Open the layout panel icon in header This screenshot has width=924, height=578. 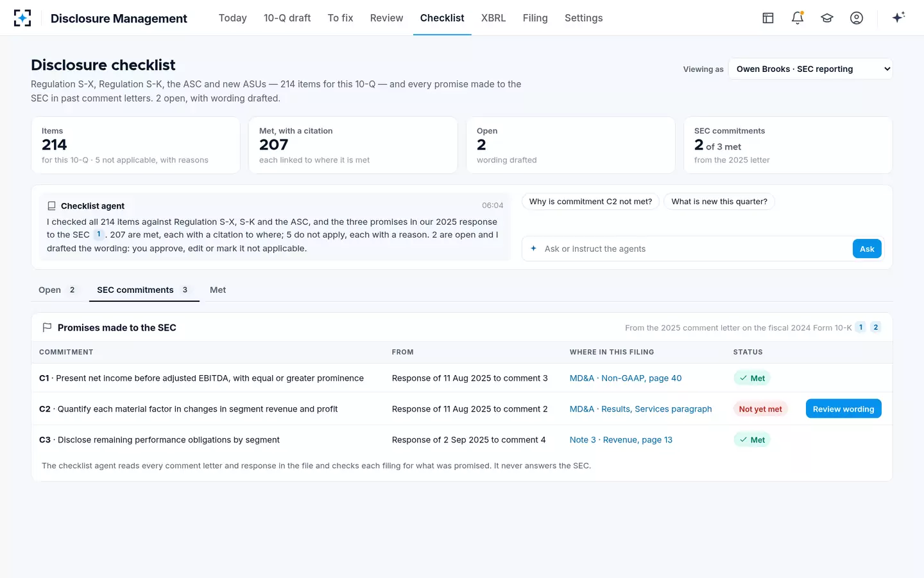pyautogui.click(x=768, y=18)
